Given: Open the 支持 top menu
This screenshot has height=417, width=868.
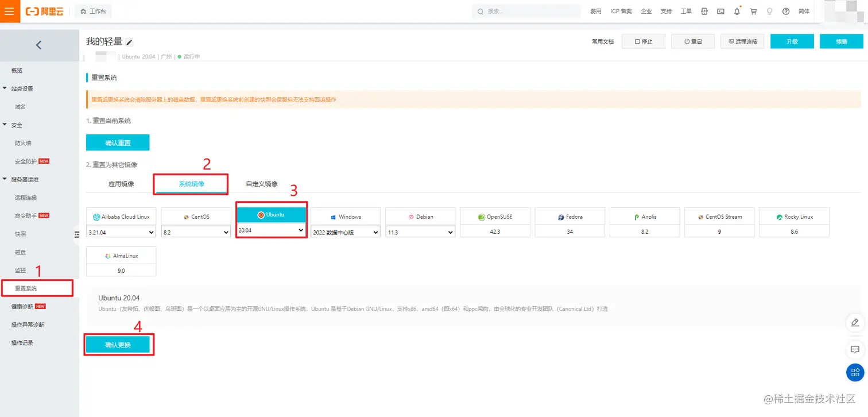Looking at the screenshot, I should point(666,11).
